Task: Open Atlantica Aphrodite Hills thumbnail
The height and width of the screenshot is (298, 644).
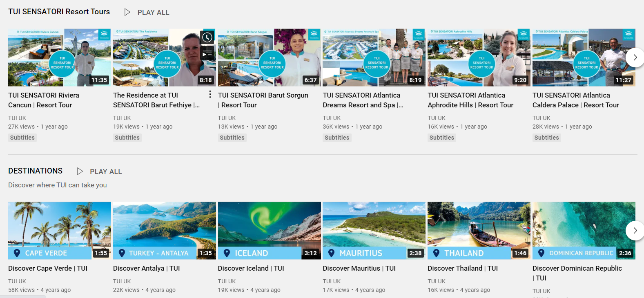Action: [x=479, y=58]
